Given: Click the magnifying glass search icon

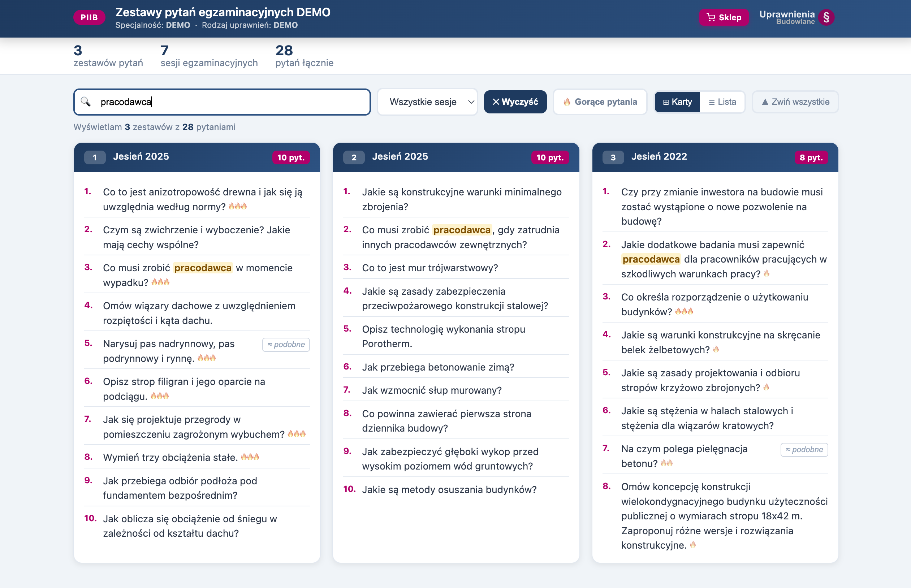Looking at the screenshot, I should pyautogui.click(x=86, y=101).
